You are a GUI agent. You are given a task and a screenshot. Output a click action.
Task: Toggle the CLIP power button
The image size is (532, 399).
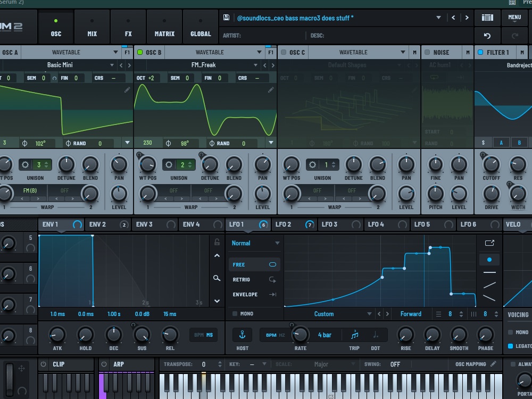[44, 364]
